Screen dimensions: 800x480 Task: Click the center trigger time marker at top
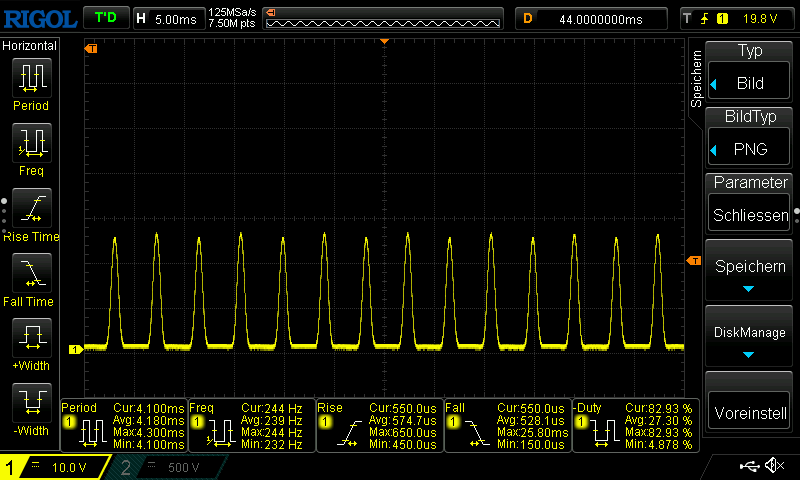pyautogui.click(x=385, y=41)
